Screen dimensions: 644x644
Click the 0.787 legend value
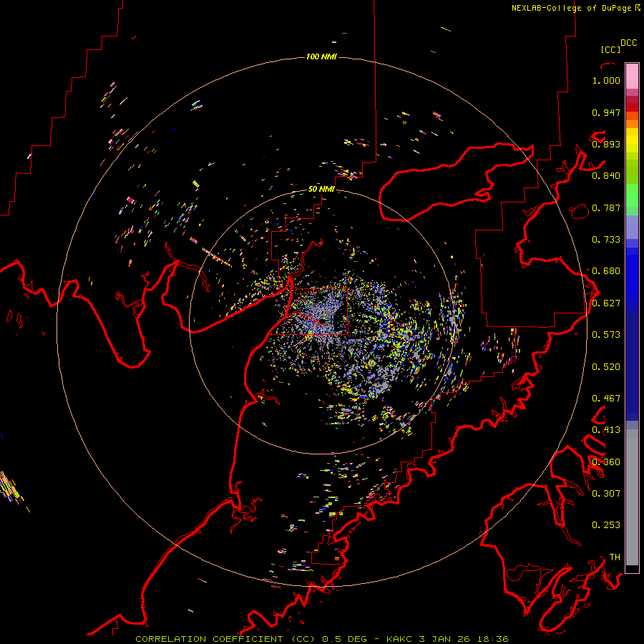tap(606, 208)
